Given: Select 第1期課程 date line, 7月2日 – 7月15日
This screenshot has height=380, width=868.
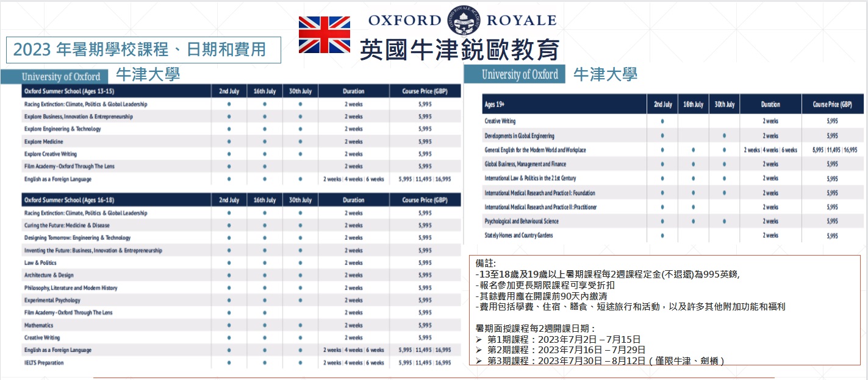Looking at the screenshot, I should 558,340.
